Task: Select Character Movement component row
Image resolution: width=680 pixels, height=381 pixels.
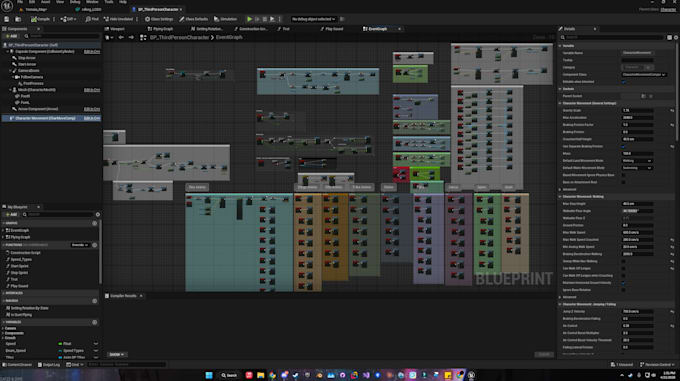Action: (x=51, y=118)
